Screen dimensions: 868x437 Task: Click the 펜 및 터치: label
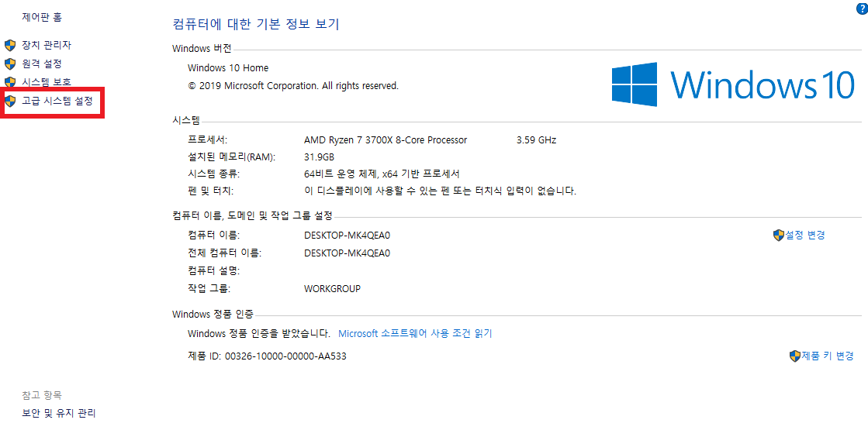click(210, 191)
